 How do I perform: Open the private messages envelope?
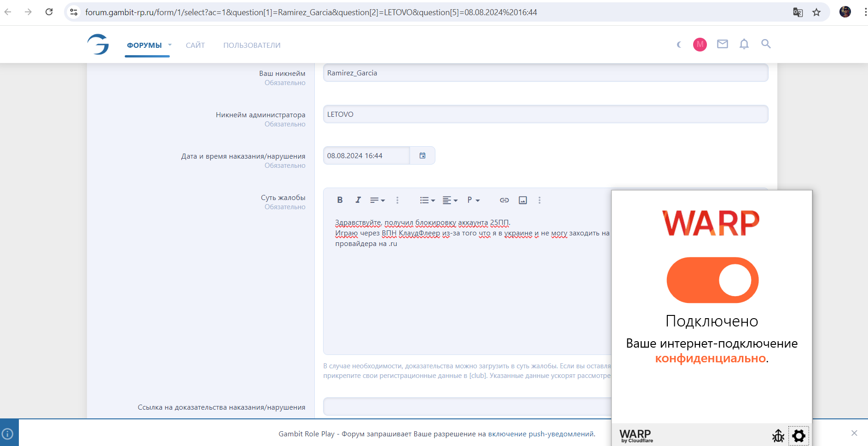722,44
